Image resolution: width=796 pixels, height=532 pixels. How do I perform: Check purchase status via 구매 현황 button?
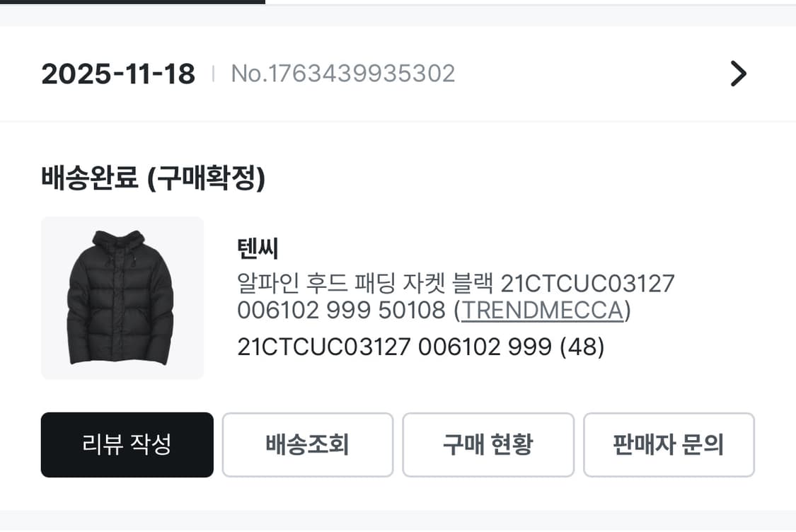(488, 445)
